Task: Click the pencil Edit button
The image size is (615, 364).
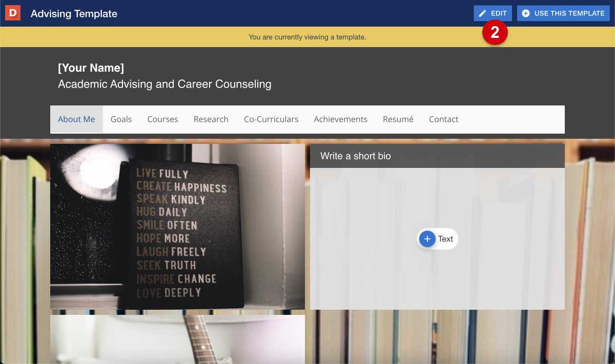Action: pos(493,13)
